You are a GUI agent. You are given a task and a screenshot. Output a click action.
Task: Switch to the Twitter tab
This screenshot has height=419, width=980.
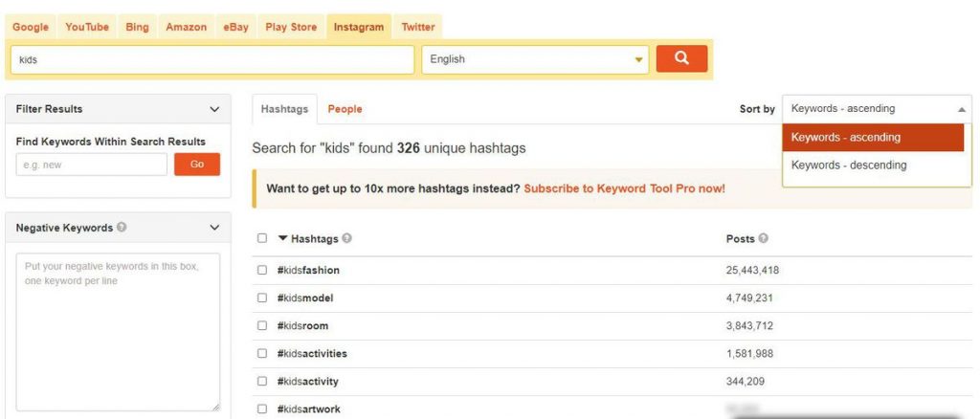[418, 27]
